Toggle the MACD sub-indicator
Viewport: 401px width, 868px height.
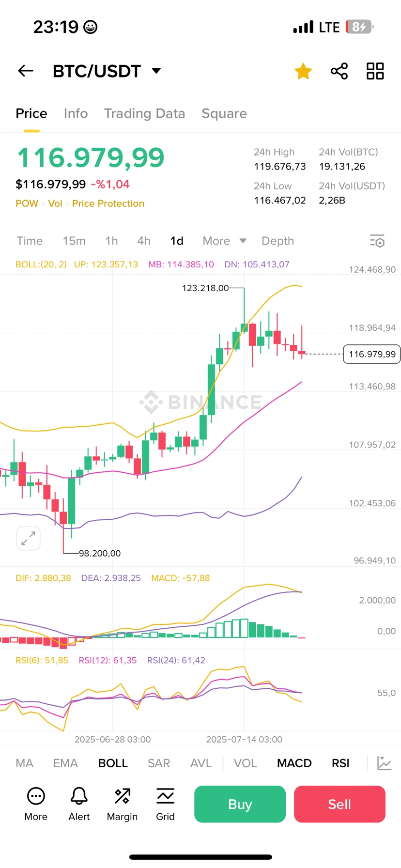coord(294,763)
